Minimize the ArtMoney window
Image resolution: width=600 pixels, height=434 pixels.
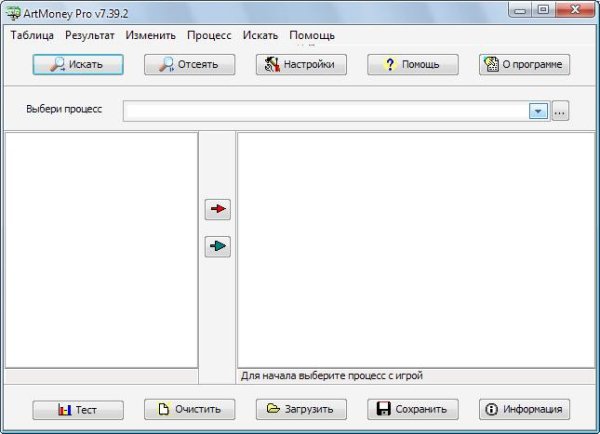click(x=520, y=10)
